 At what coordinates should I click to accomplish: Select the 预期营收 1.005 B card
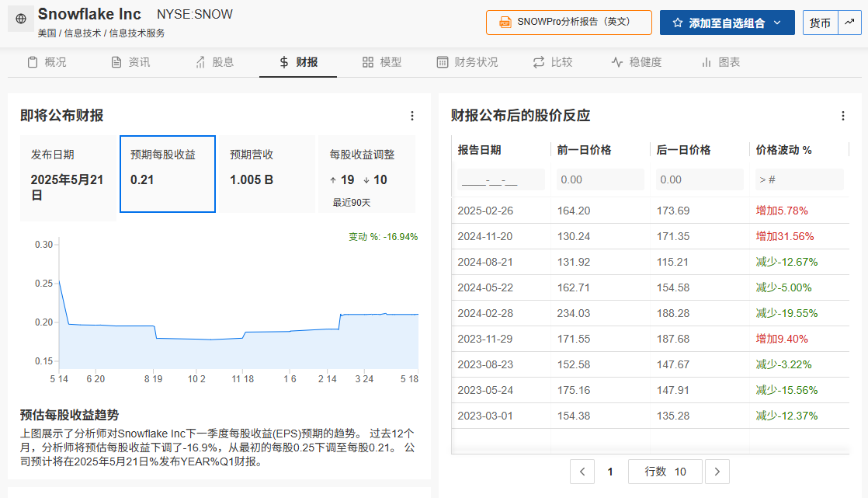(267, 174)
